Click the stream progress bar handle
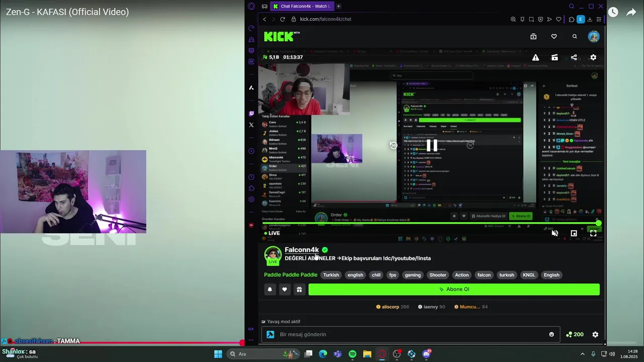The height and width of the screenshot is (362, 644). pyautogui.click(x=598, y=223)
